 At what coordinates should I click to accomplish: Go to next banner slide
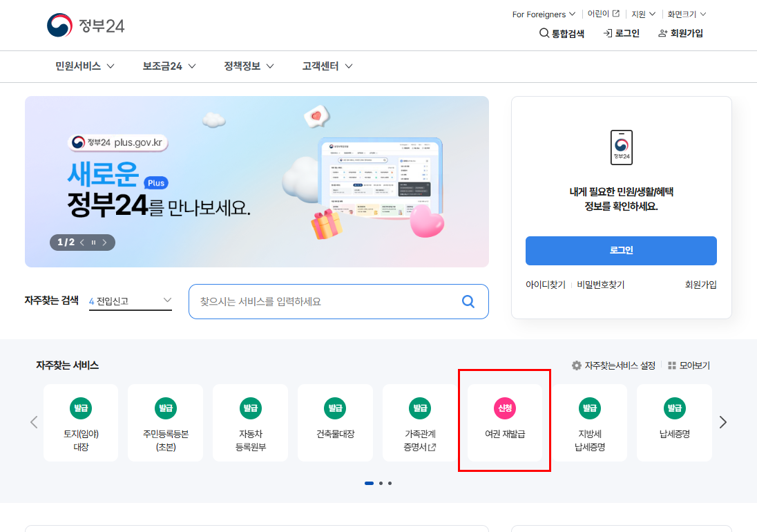(x=104, y=243)
